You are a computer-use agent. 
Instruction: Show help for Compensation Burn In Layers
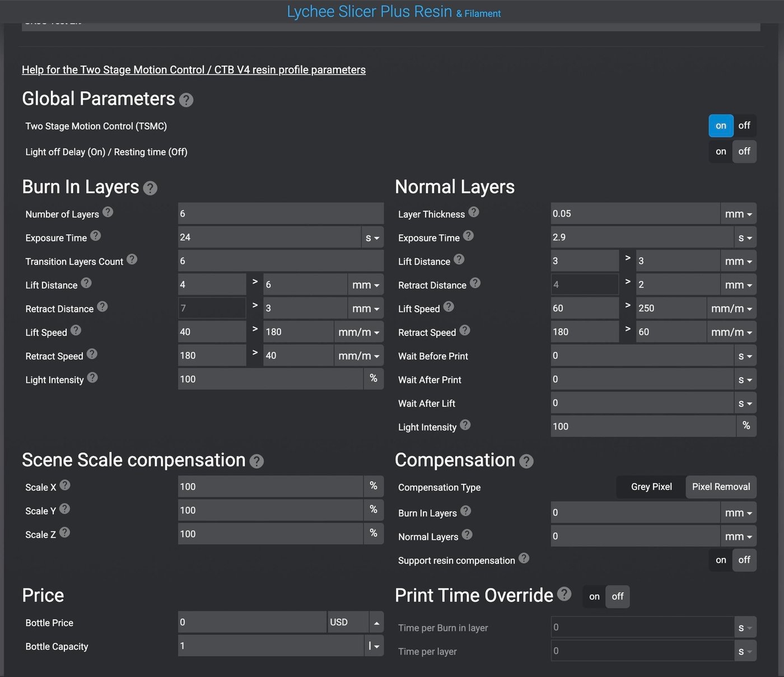(465, 511)
